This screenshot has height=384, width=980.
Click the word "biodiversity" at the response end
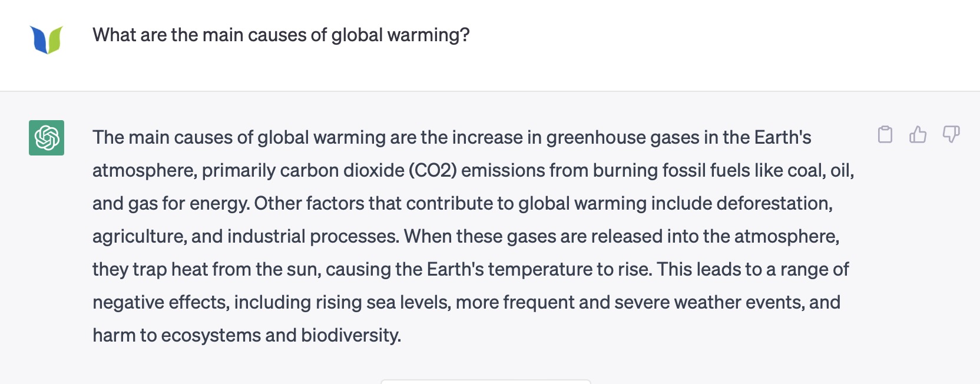350,336
